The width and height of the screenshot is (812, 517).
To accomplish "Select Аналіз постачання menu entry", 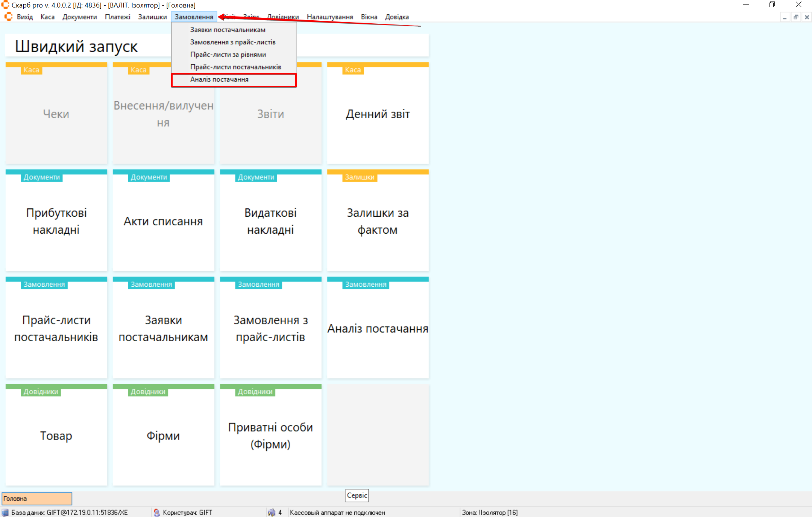I will 234,79.
